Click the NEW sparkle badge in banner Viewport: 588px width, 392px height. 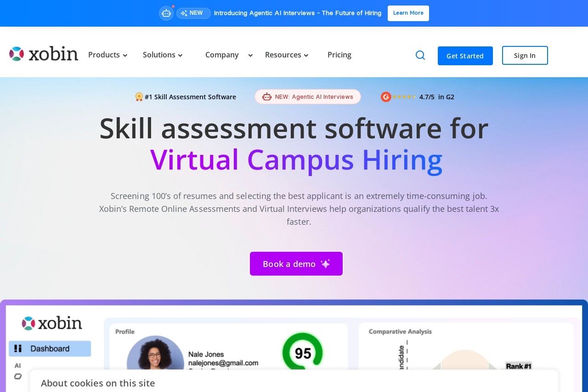click(193, 13)
